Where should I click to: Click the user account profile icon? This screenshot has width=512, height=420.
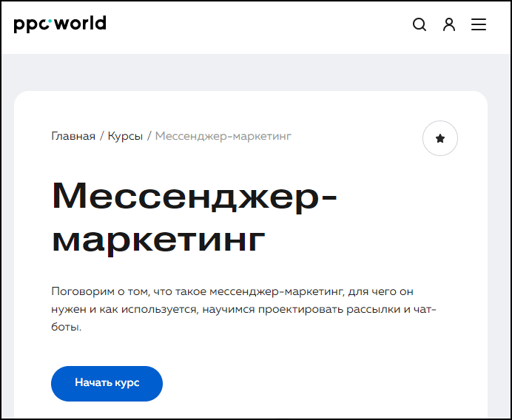point(449,24)
